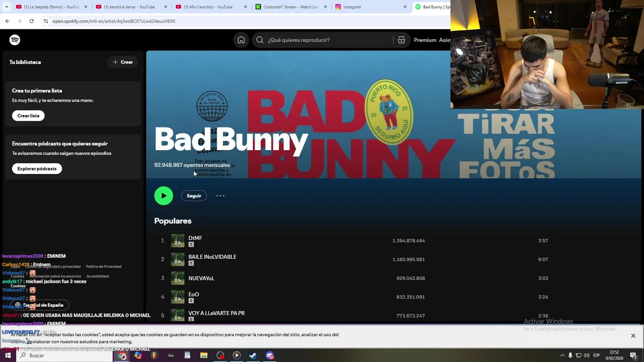Click the EoO album cover thumbnail
Screen dimensions: 644x362
[x=178, y=297]
